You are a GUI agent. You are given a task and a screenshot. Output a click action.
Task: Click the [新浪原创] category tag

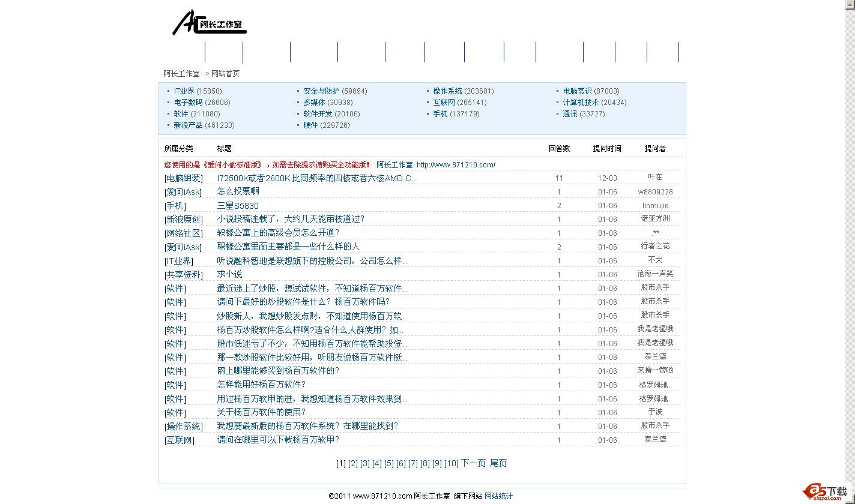point(184,220)
